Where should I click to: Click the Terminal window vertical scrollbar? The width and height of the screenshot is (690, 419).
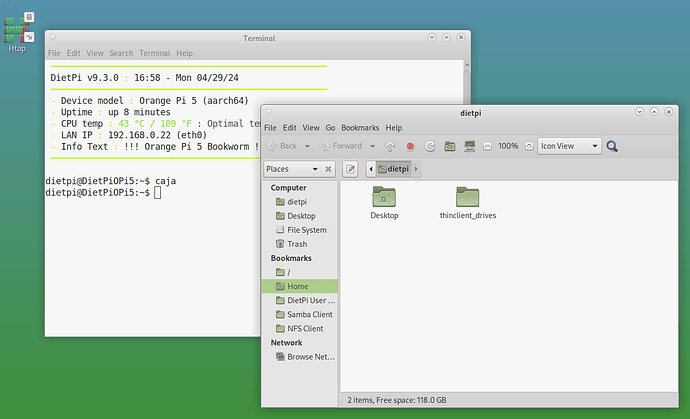coord(467,82)
